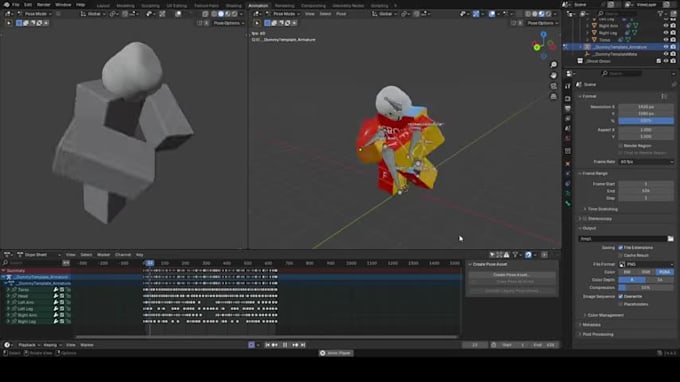Image resolution: width=680 pixels, height=382 pixels.
Task: Select the BW color mode button
Action: pos(627,272)
